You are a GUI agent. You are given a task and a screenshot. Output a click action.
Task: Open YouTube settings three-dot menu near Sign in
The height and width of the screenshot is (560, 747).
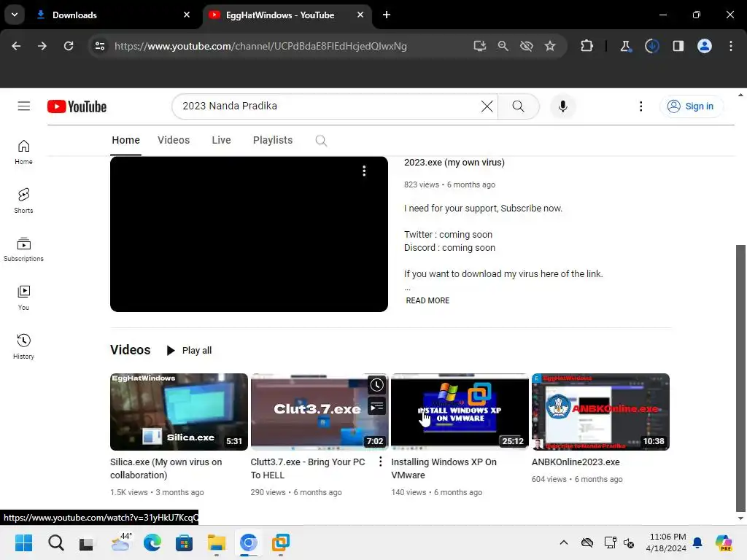coord(640,106)
